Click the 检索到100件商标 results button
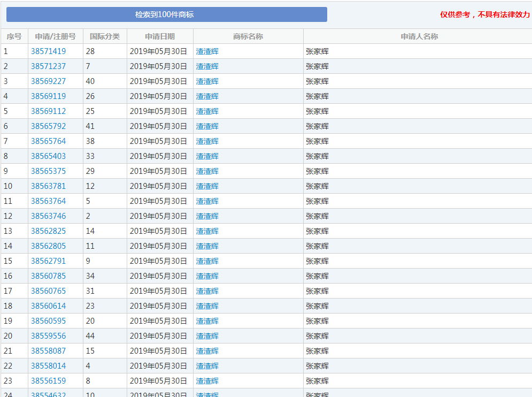 pyautogui.click(x=166, y=14)
